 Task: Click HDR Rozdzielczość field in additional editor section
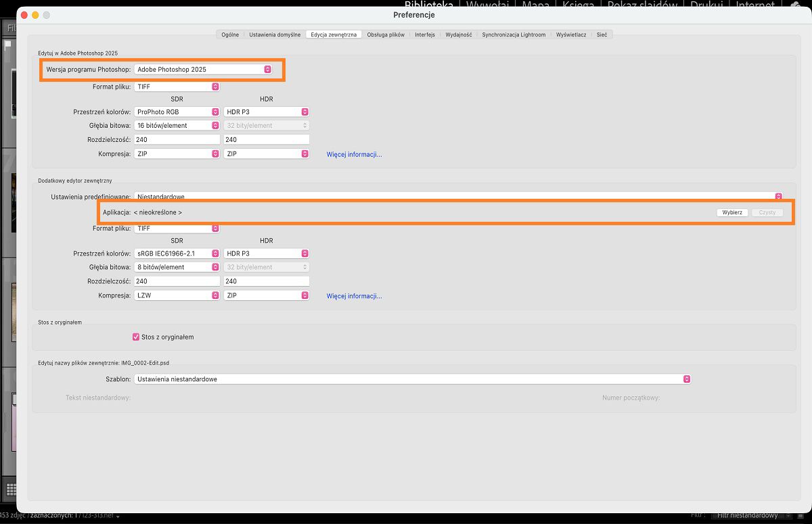click(267, 281)
